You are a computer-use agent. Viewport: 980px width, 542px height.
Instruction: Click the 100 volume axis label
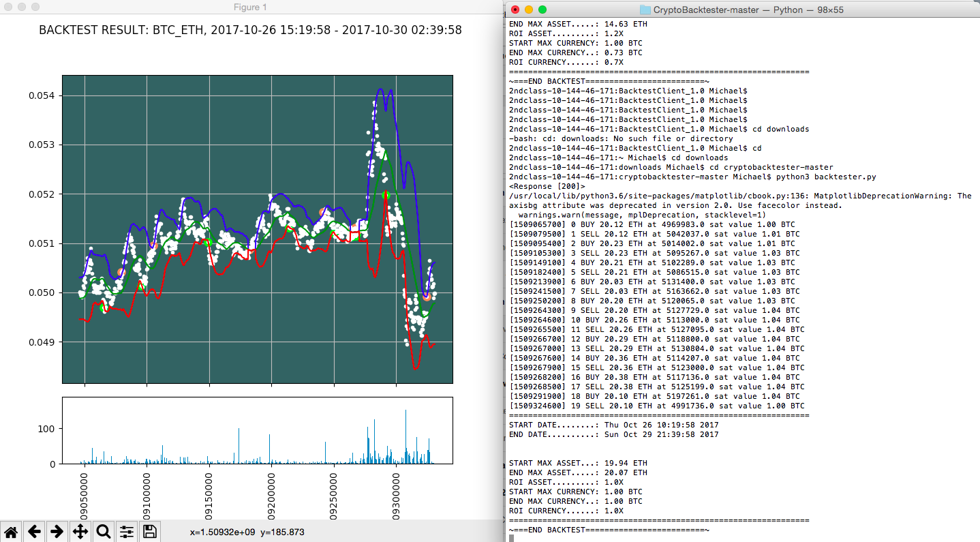point(48,429)
